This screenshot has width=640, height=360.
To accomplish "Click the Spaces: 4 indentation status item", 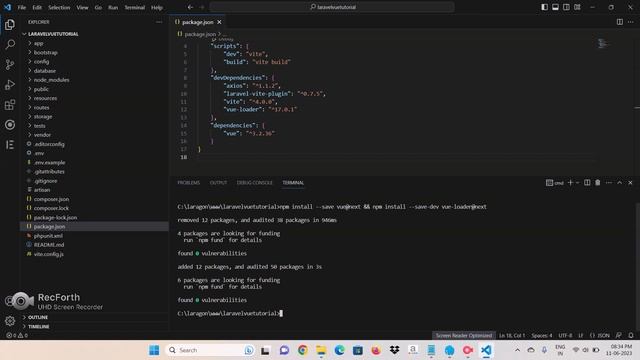I will (542, 335).
